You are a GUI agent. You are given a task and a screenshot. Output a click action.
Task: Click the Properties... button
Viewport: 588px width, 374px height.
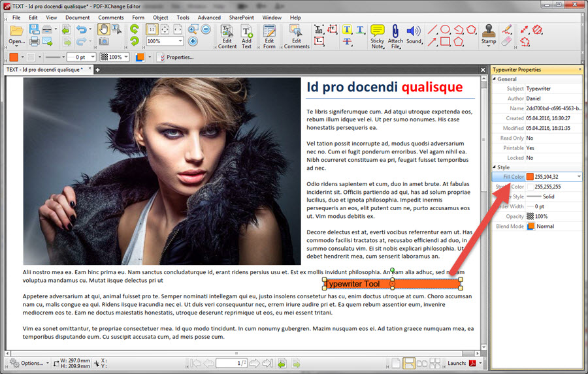click(x=176, y=57)
